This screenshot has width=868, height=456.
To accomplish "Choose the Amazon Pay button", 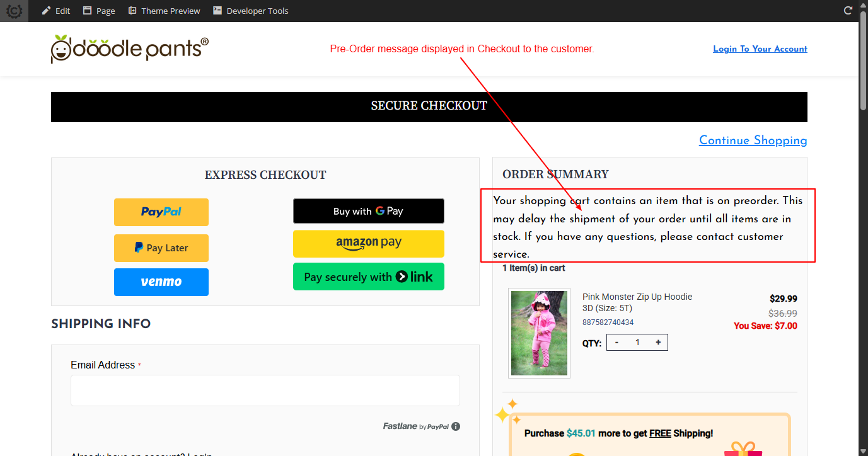I will [369, 244].
